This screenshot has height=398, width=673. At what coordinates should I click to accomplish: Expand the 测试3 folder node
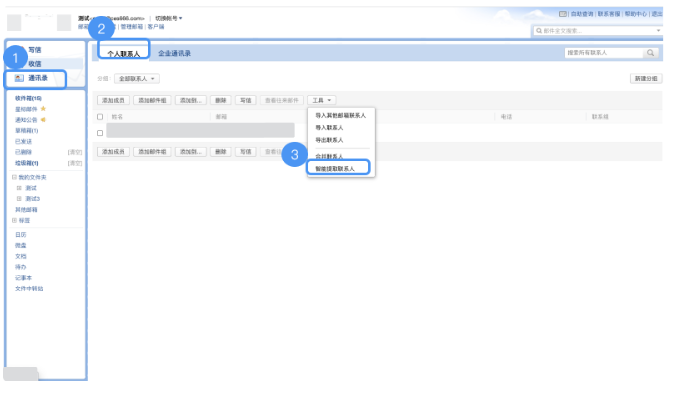[19, 199]
